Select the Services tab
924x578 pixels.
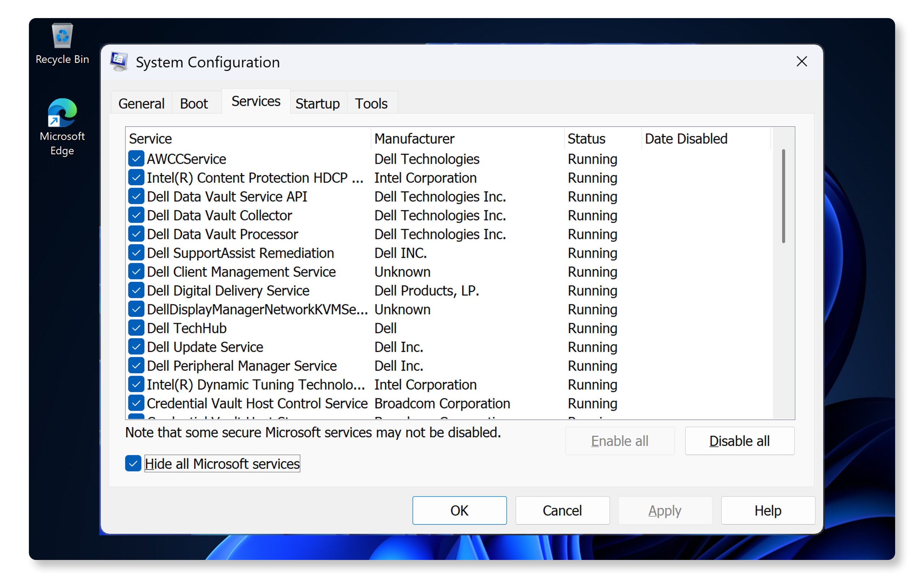pos(256,101)
